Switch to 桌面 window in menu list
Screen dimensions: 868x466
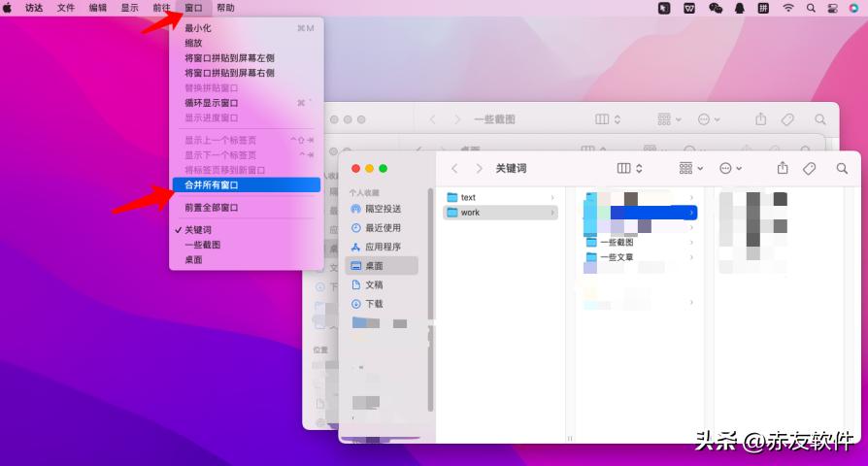pos(247,259)
